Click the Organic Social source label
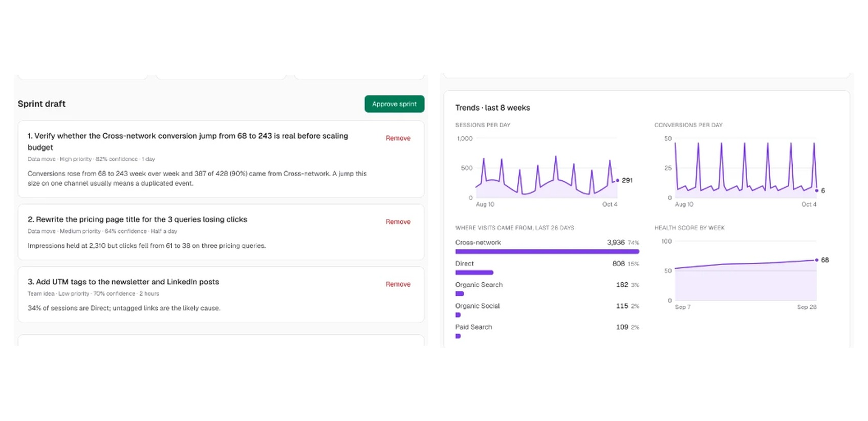Image resolution: width=868 pixels, height=421 pixels. pos(478,306)
